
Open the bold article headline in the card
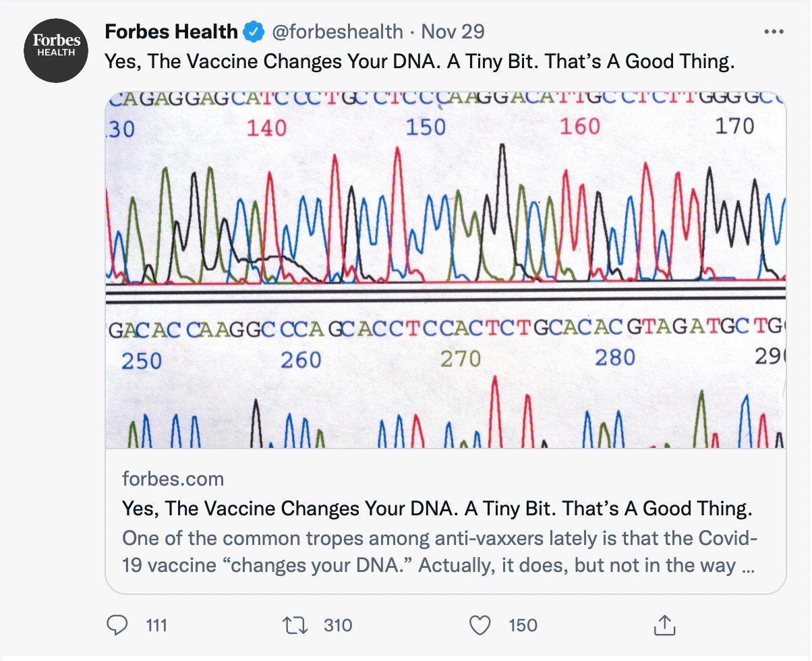point(437,508)
